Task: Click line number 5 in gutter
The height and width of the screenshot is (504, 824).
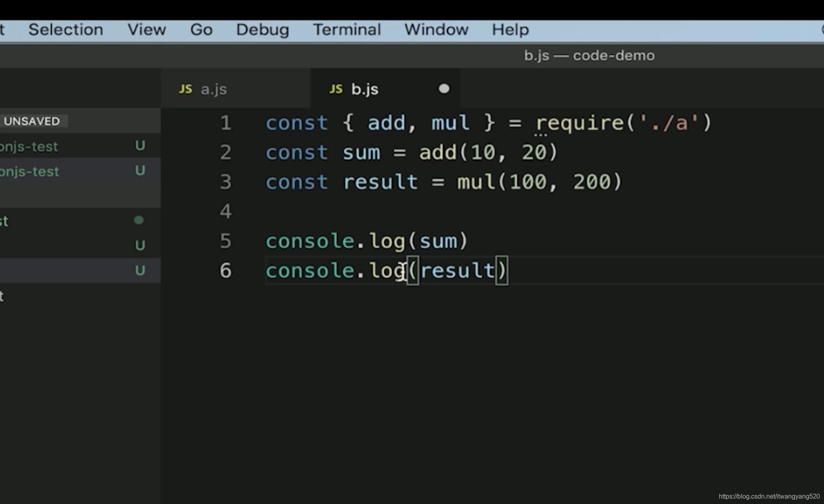Action: [x=226, y=240]
